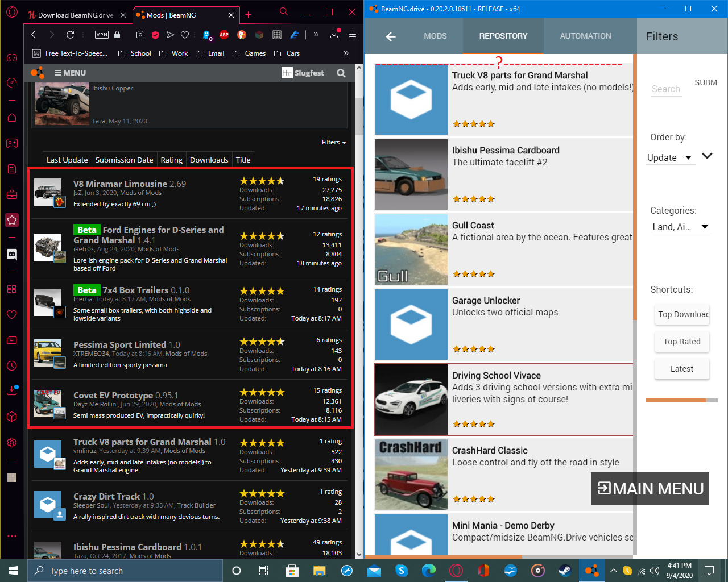Open the Categories dropdown in BeamNG.drive

pos(681,227)
